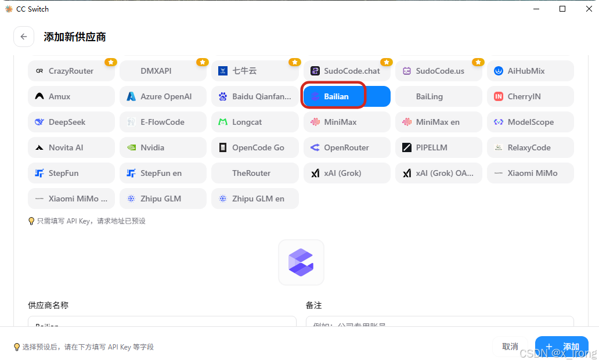
Task: Select the xAI (Grok) OA... preset
Action: pyautogui.click(x=439, y=173)
